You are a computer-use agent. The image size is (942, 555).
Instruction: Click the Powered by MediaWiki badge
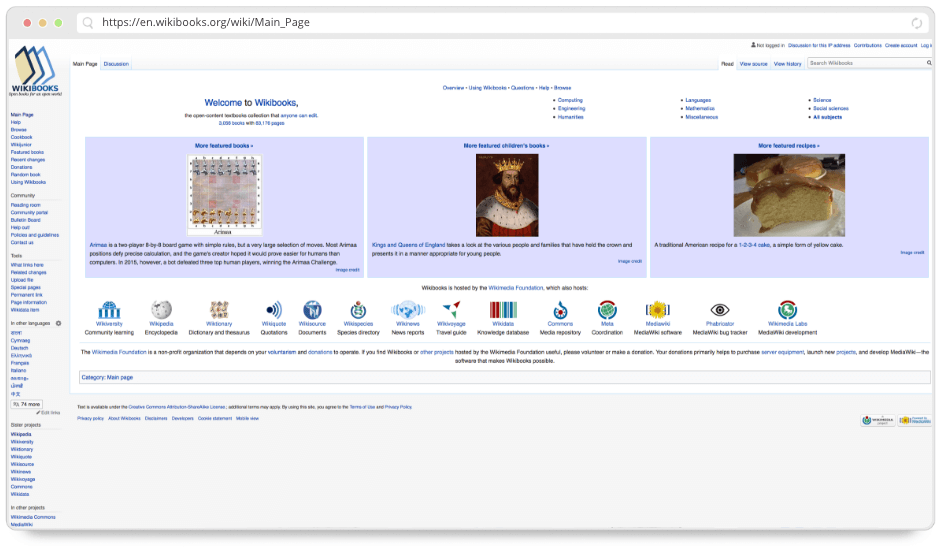(914, 420)
